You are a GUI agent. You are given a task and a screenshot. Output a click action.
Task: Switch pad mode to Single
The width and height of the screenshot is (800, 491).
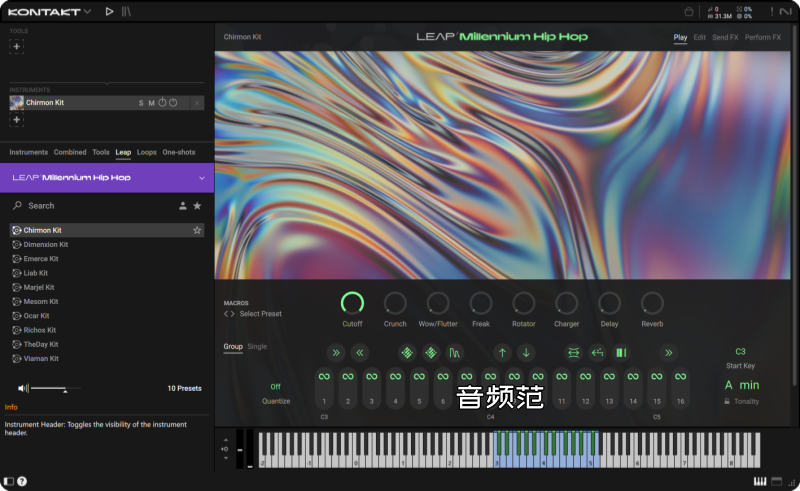tap(257, 346)
